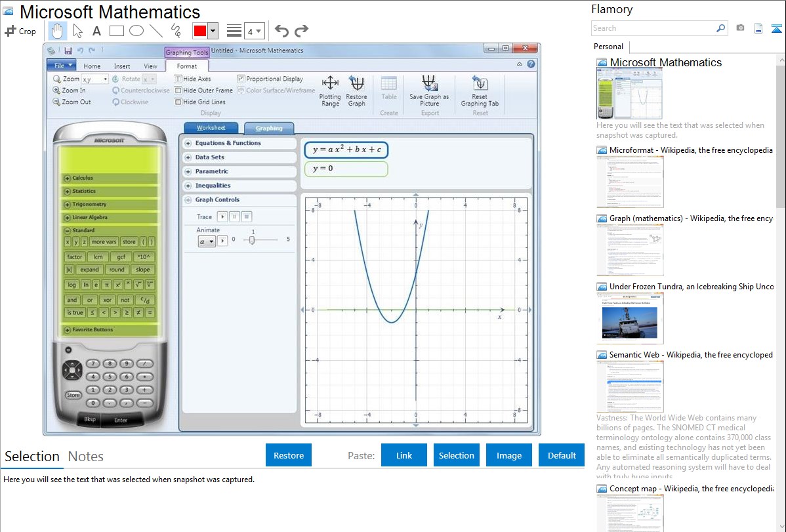
Task: Click the Link paste button
Action: tap(404, 455)
